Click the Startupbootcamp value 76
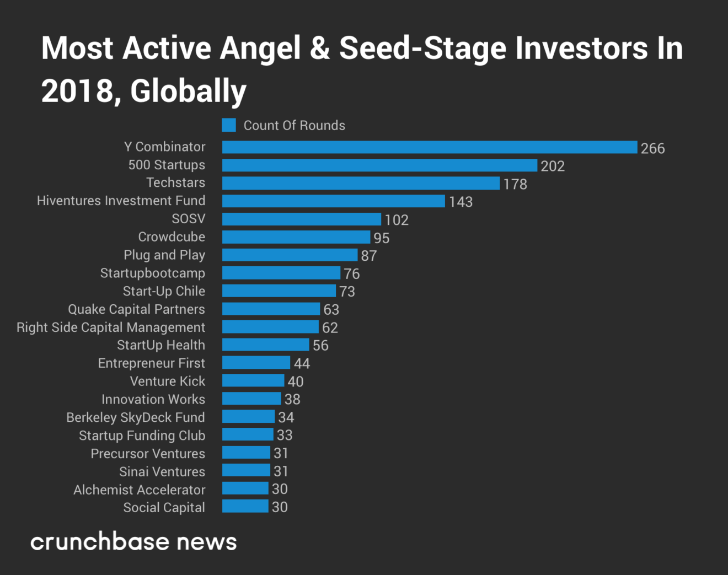This screenshot has width=728, height=575. (x=352, y=274)
